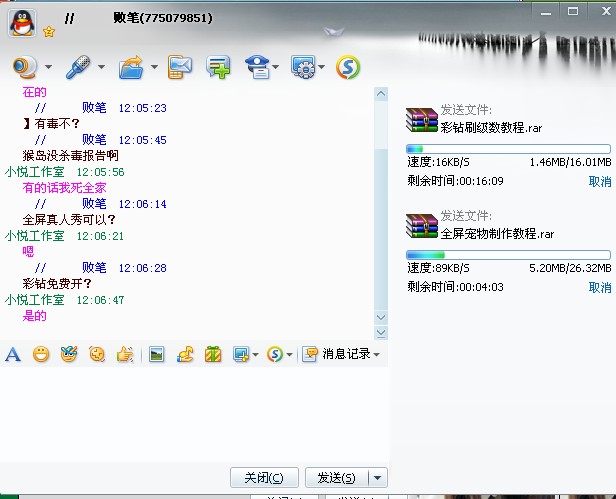Click the contact name 败笔(775079851) in title
Viewport: 616px width, 499px height.
163,18
